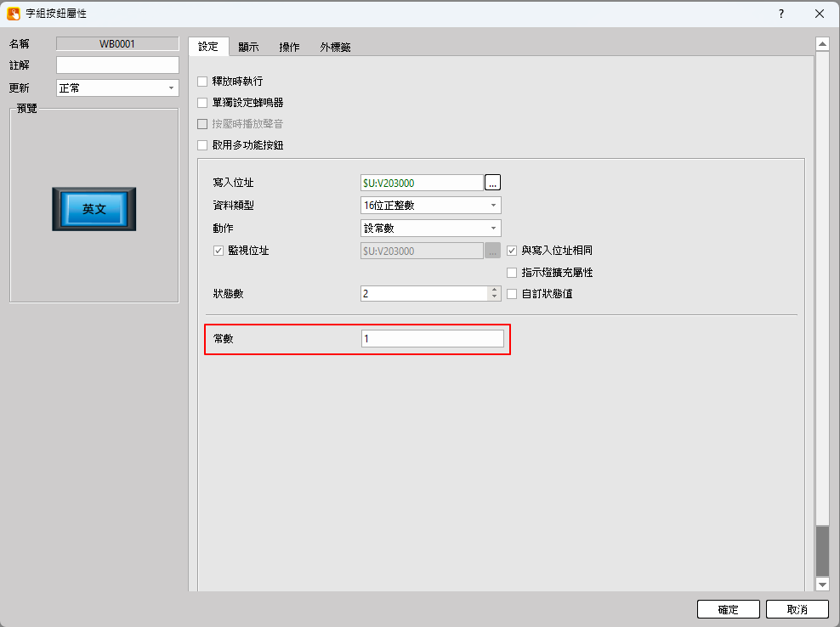Toggle the 單獨設定蜂鳴器 checkbox

[202, 103]
